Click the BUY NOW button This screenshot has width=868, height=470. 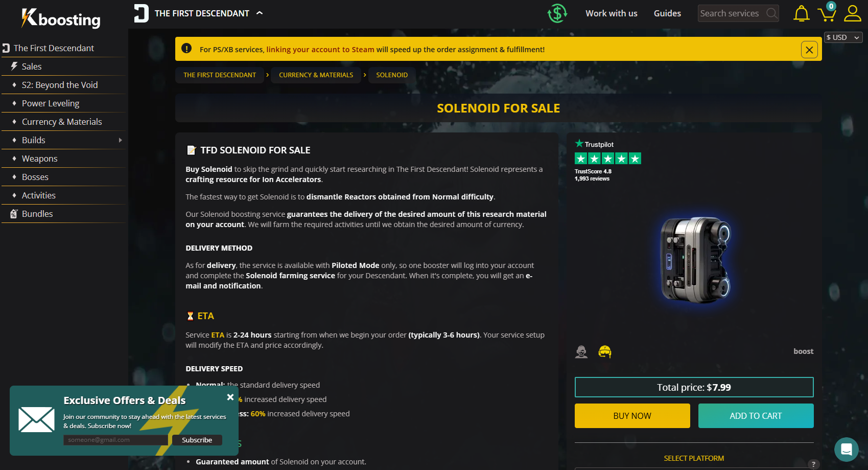click(632, 416)
